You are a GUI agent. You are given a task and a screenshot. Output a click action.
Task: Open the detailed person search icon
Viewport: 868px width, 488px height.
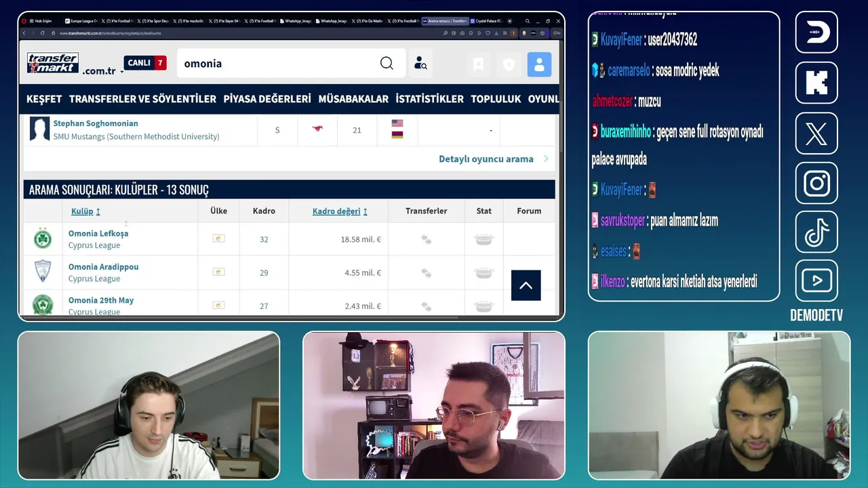click(x=420, y=63)
